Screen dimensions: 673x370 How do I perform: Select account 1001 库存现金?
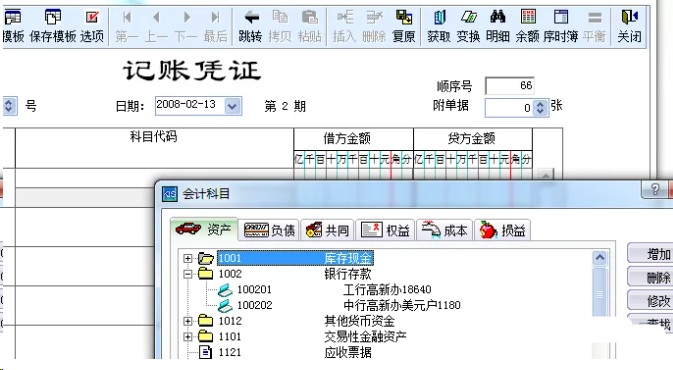click(x=295, y=258)
